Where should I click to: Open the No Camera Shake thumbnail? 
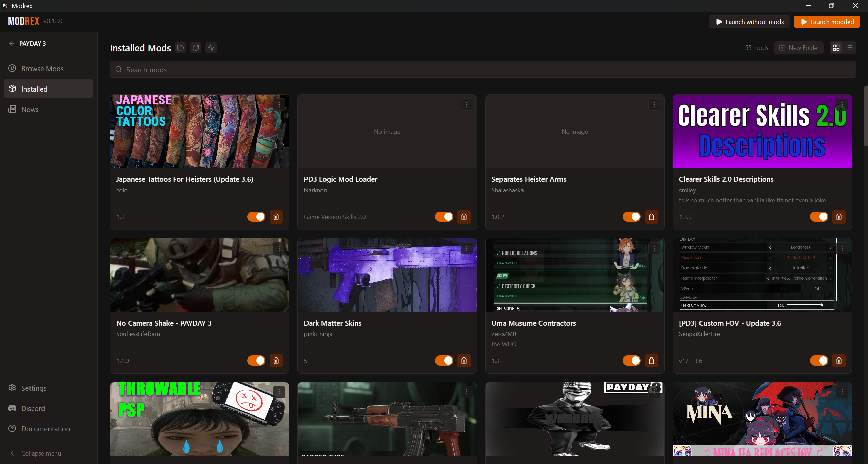199,275
